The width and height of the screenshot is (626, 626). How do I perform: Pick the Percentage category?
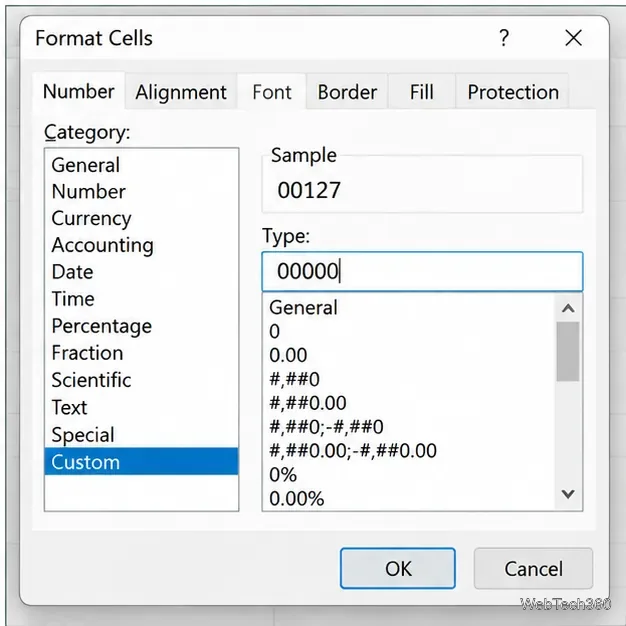[141, 326]
